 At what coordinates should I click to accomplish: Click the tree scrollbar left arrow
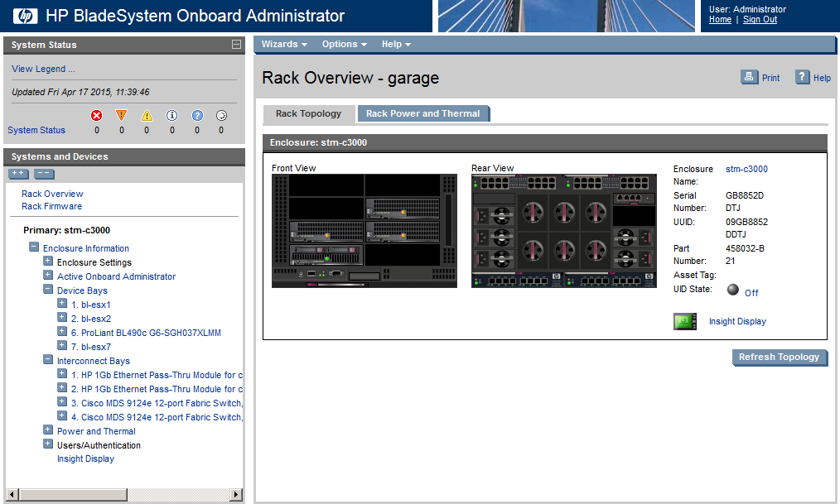click(x=12, y=494)
